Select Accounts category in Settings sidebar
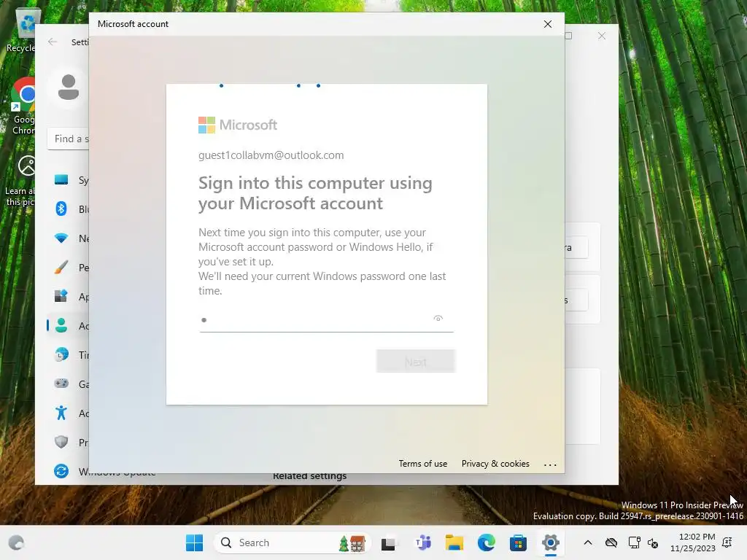 (x=68, y=326)
